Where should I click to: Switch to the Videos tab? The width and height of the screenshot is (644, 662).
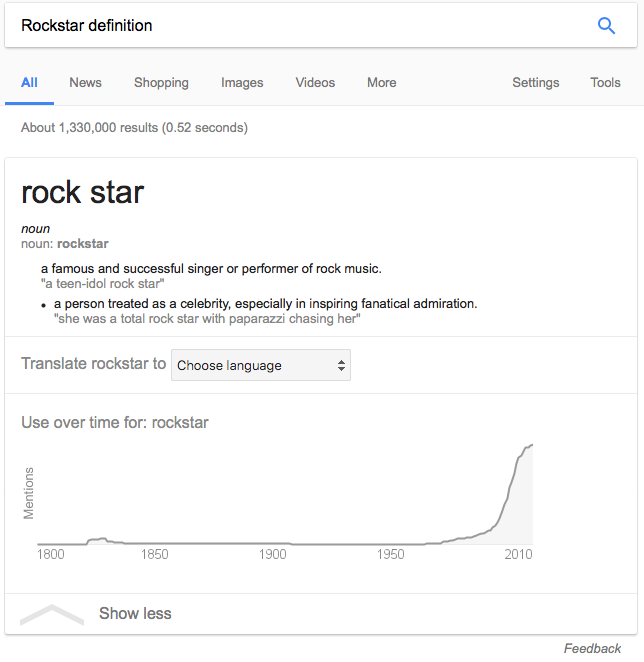coord(315,83)
